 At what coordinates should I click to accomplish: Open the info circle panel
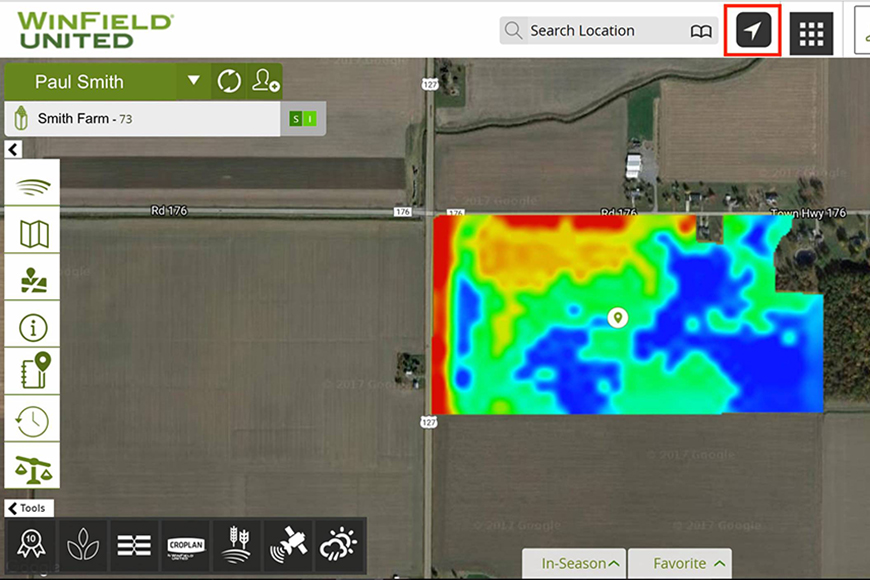(x=33, y=328)
